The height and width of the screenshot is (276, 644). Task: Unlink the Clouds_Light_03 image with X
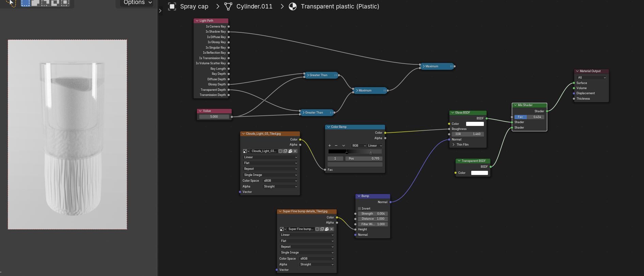[295, 151]
